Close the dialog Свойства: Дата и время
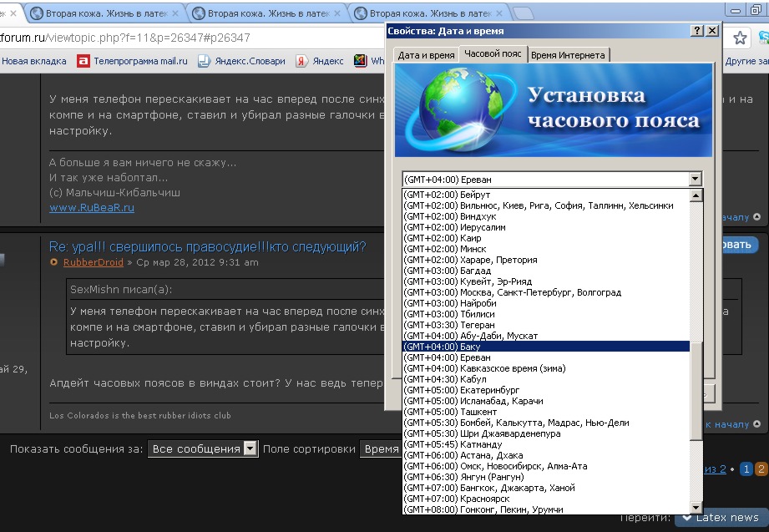 coord(712,30)
